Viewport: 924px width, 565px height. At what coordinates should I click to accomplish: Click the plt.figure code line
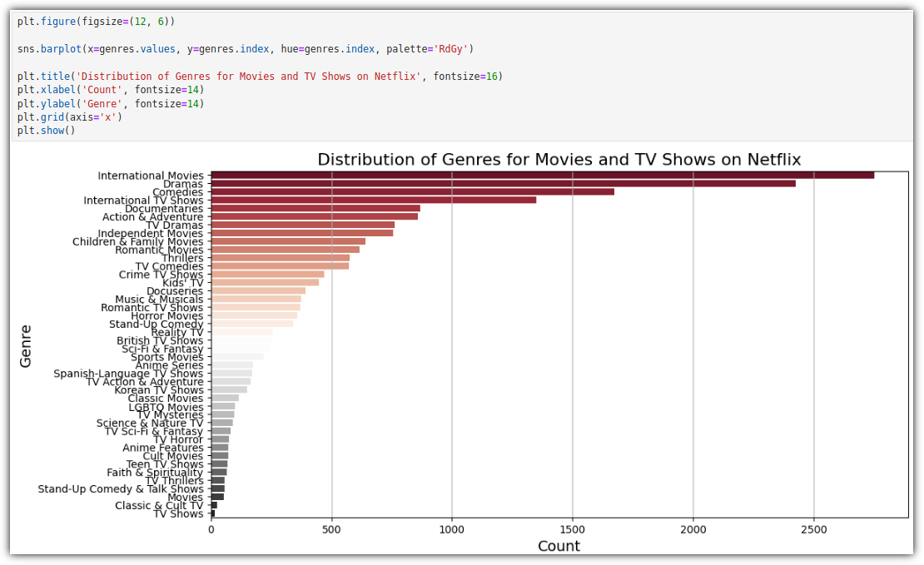(x=96, y=21)
